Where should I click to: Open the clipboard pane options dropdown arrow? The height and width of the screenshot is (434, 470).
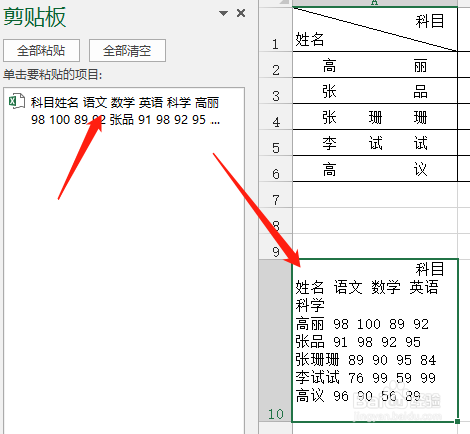(223, 13)
